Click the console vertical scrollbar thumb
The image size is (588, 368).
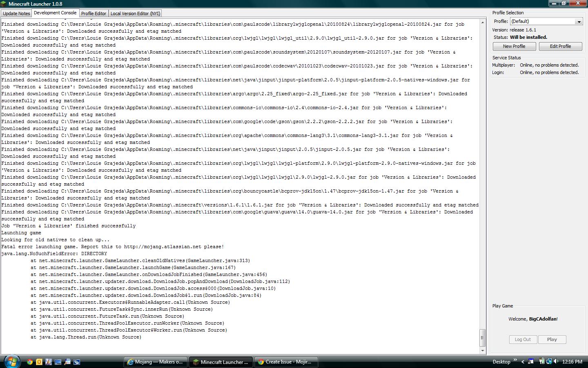click(482, 338)
